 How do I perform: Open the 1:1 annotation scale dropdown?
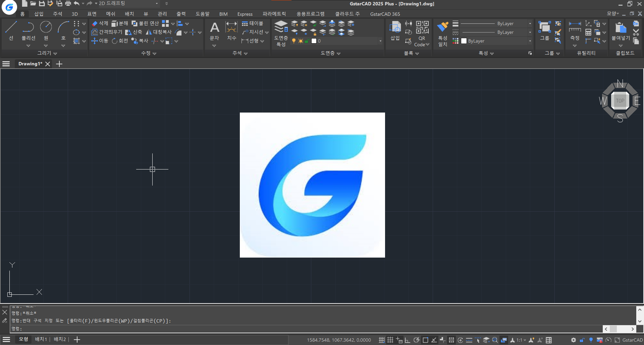[x=521, y=340]
